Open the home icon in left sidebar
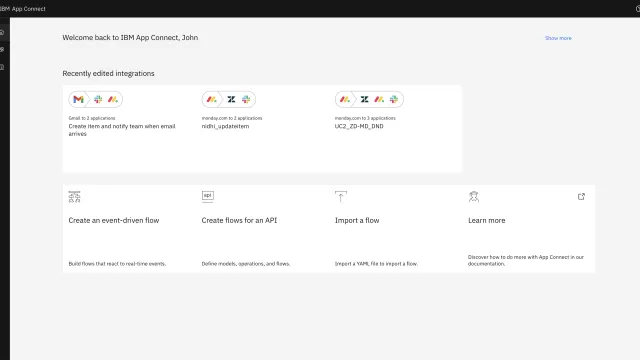 2,32
